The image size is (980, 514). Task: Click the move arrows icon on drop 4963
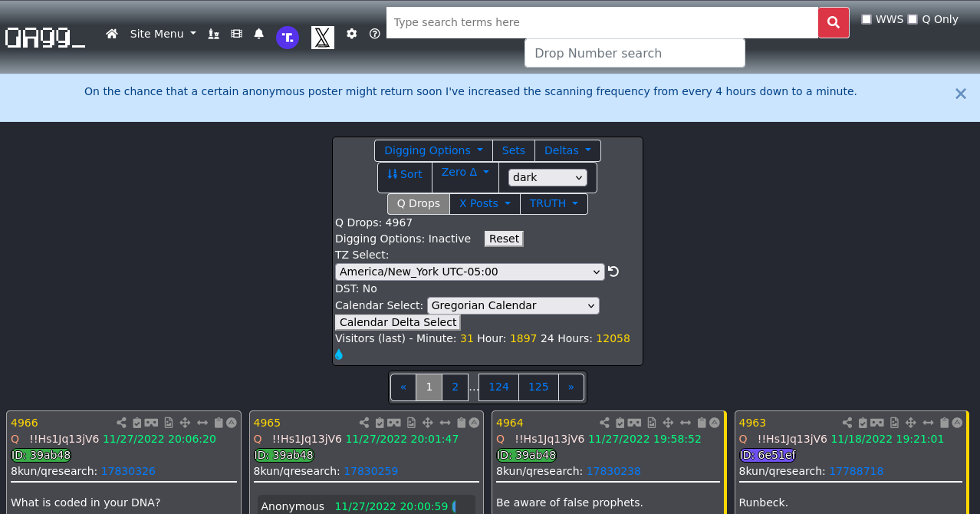910,423
